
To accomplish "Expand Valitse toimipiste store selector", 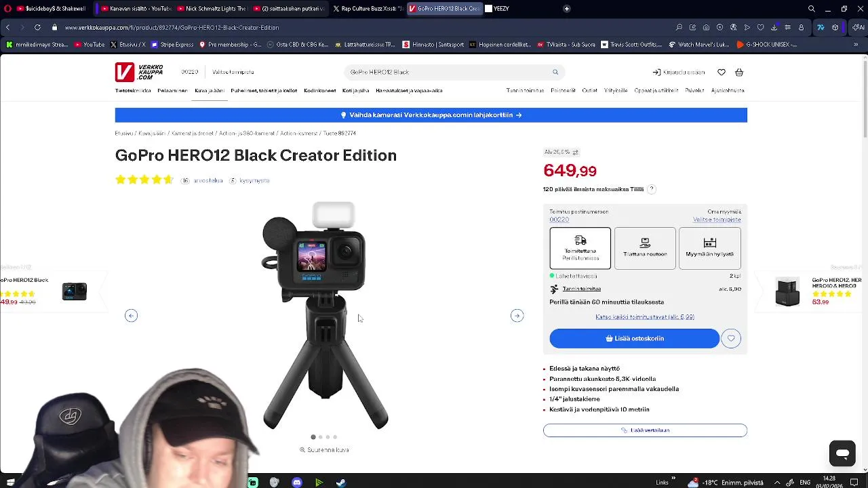I will coord(233,72).
